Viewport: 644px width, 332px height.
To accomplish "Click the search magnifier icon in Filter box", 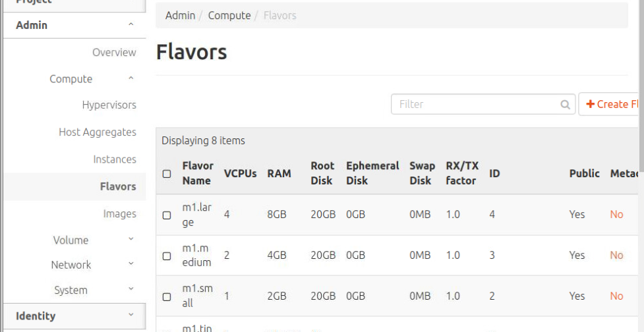I will click(x=565, y=104).
